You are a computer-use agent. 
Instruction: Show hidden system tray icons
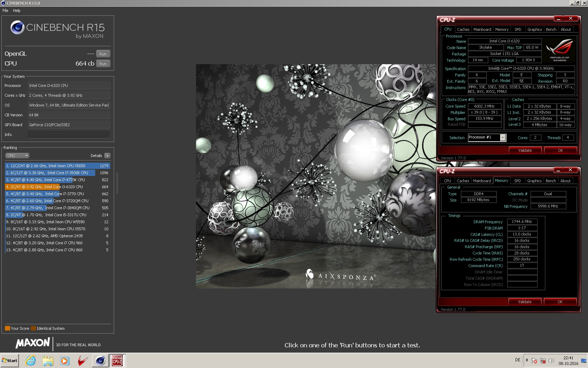click(x=527, y=360)
